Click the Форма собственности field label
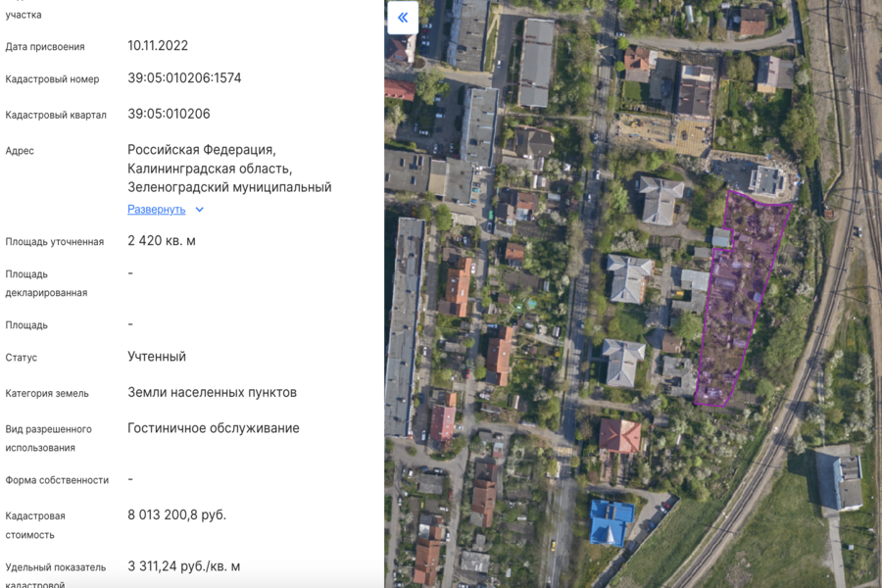This screenshot has height=588, width=882. point(57,480)
